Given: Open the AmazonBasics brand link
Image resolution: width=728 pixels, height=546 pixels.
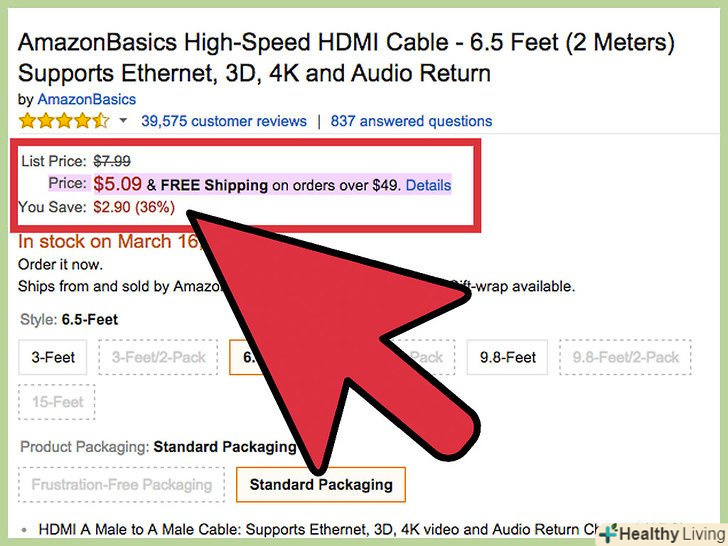Looking at the screenshot, I should (x=87, y=99).
